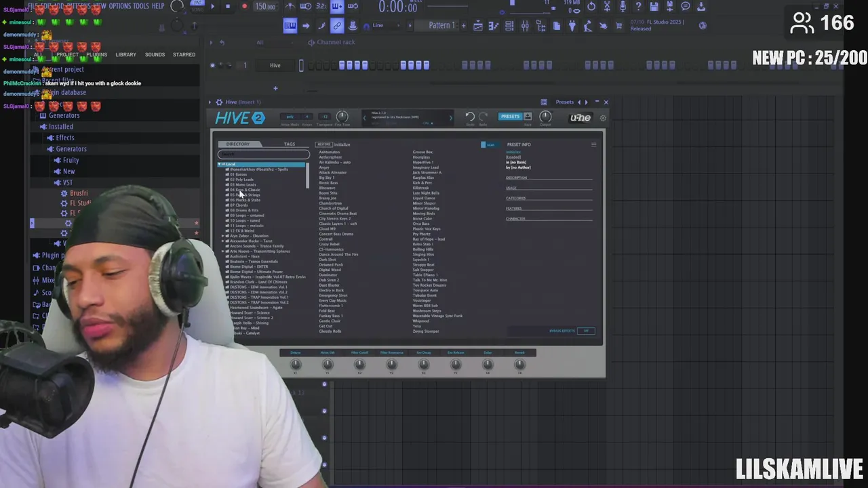Open the Piano roll view icon
The image size is (868, 488).
[494, 26]
